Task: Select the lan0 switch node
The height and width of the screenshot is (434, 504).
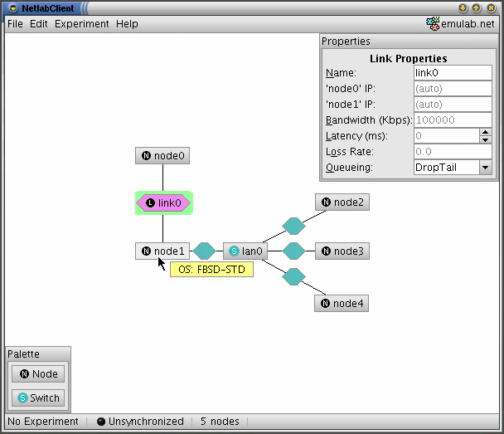Action: click(x=245, y=251)
